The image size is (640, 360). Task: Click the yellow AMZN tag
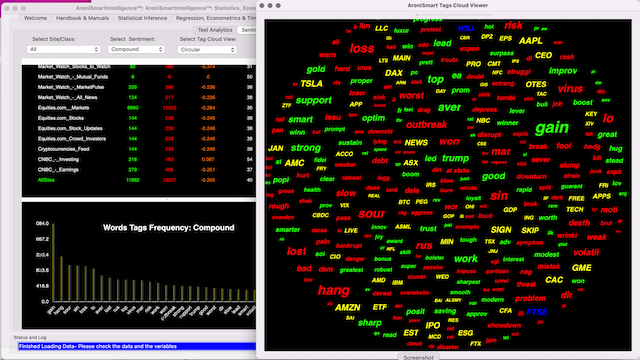(348, 307)
